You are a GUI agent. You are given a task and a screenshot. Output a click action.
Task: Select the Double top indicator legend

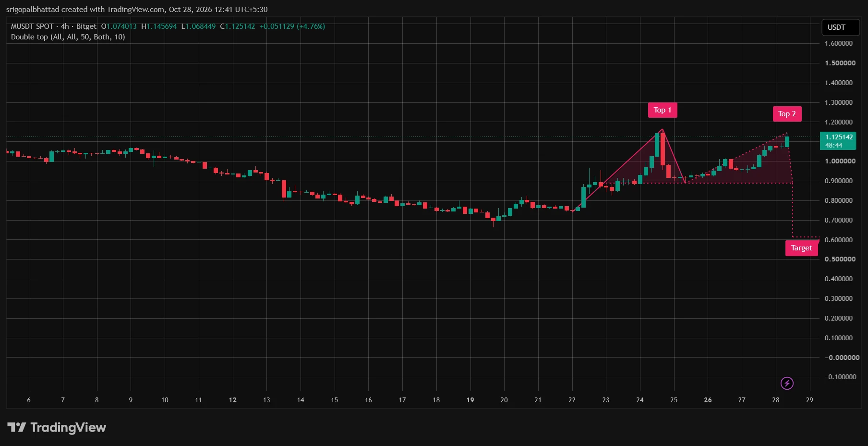point(68,37)
